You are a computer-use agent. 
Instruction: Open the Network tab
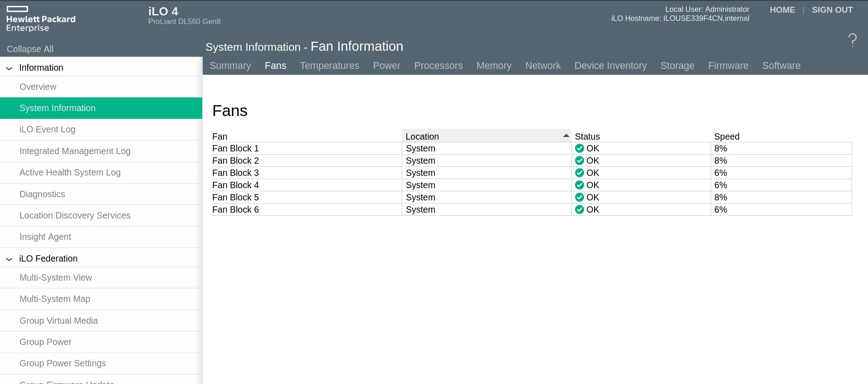tap(543, 66)
